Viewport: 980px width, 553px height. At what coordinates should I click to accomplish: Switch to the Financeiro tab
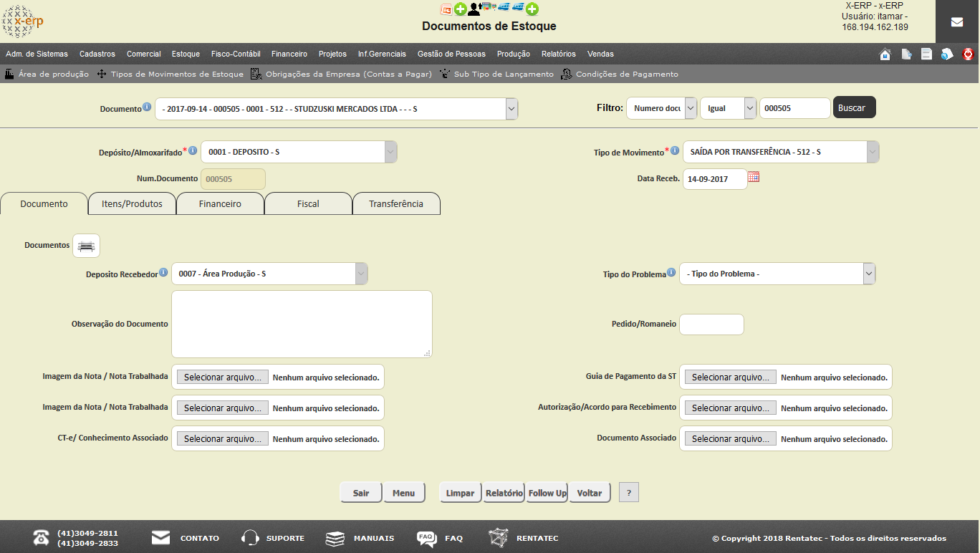point(220,204)
